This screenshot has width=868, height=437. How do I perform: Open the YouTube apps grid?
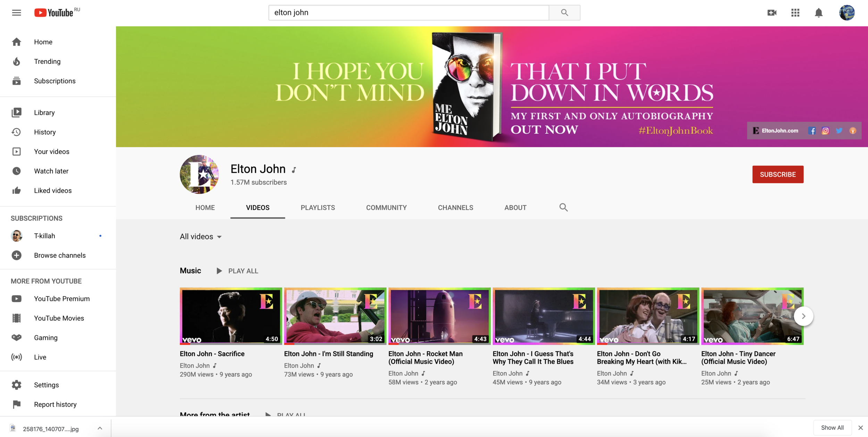795,13
